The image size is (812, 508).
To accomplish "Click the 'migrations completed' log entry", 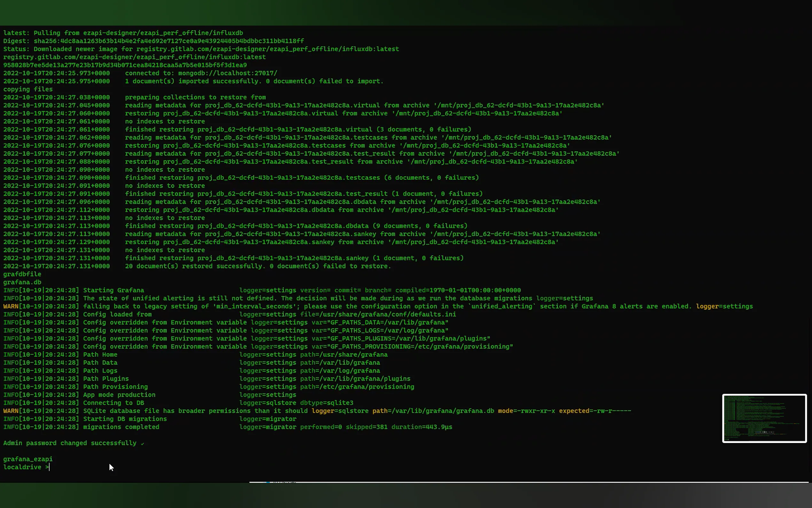I will coord(121,427).
